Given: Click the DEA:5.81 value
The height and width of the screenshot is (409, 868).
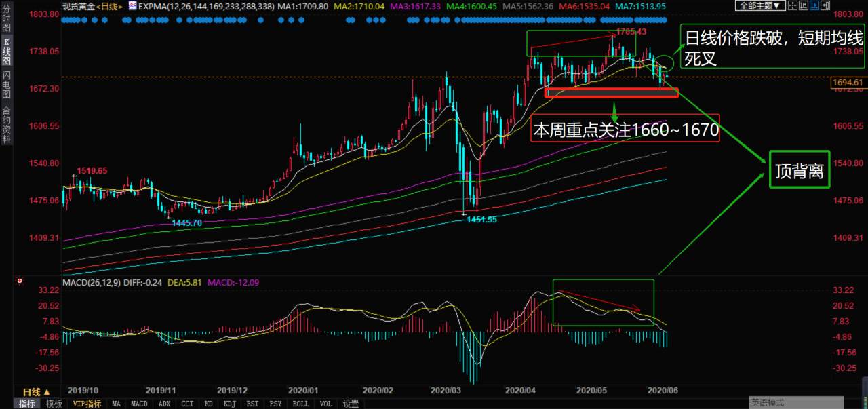Looking at the screenshot, I should [184, 281].
